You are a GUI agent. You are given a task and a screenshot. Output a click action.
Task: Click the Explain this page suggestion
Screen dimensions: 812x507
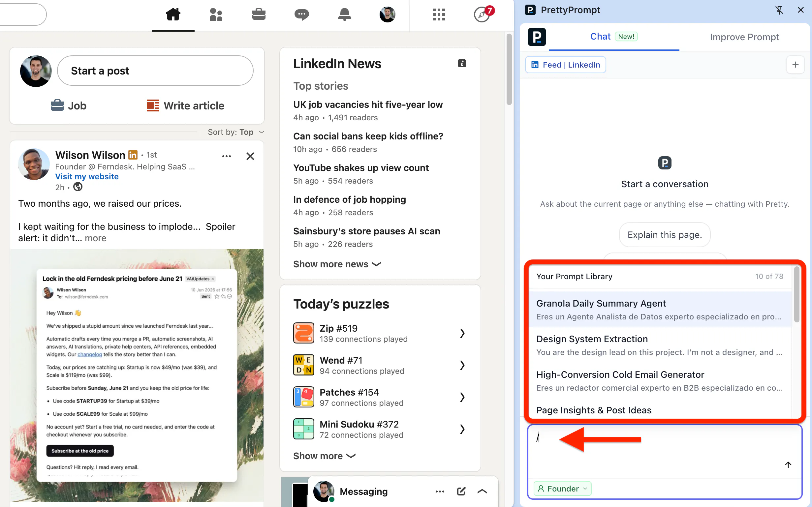pos(665,235)
